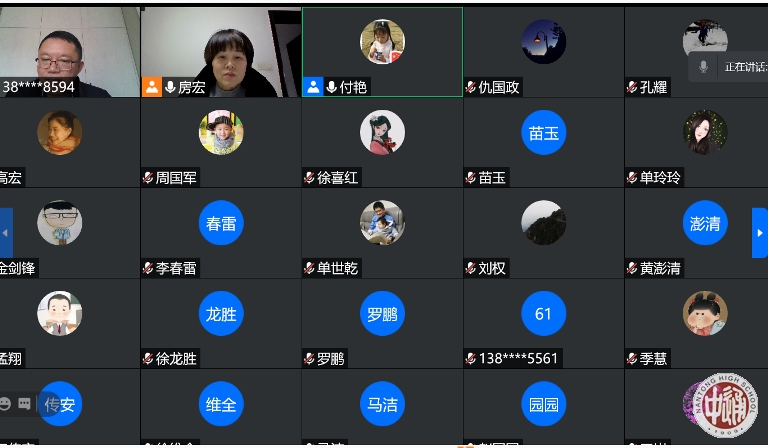The image size is (768, 448).
Task: Select the 罗鹏 blue avatar circle
Action: (382, 313)
